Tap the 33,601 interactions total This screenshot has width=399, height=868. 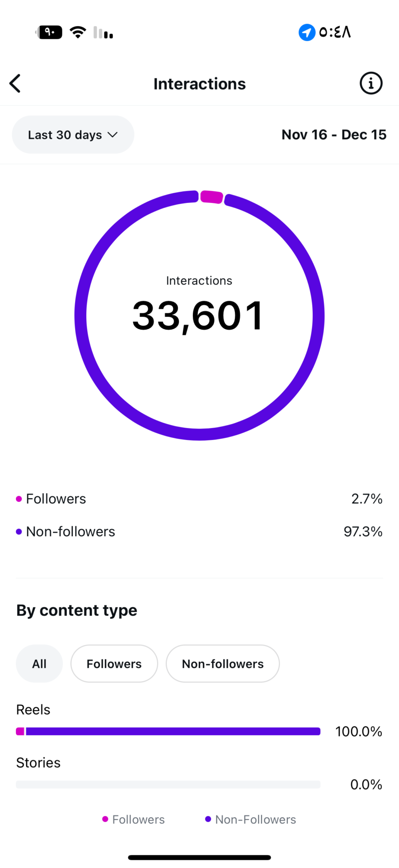pyautogui.click(x=198, y=316)
